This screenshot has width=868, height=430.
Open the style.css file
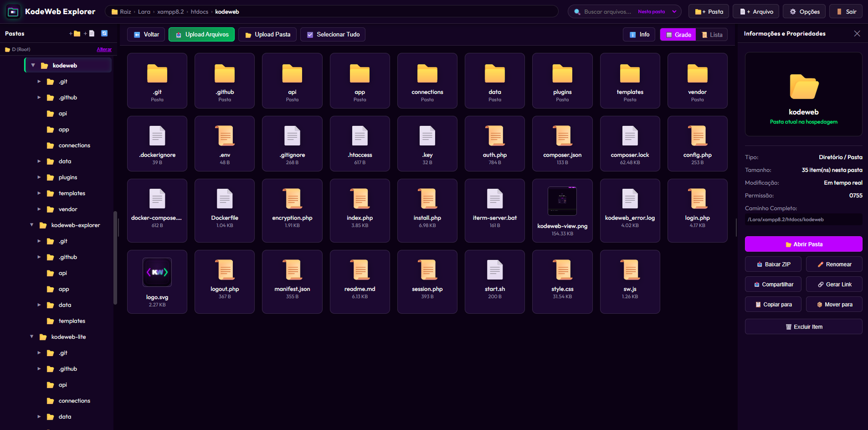point(563,282)
